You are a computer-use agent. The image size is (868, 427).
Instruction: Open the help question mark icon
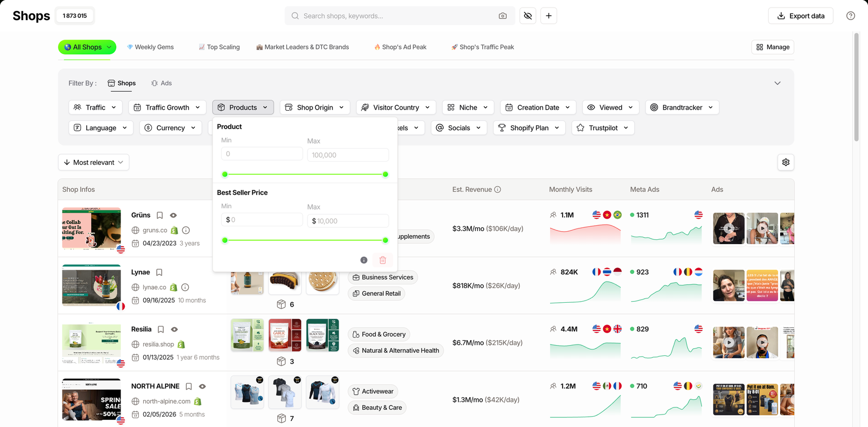click(851, 16)
